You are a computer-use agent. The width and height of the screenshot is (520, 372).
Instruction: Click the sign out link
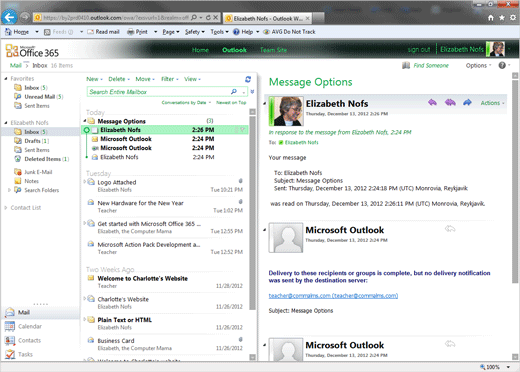coord(419,50)
